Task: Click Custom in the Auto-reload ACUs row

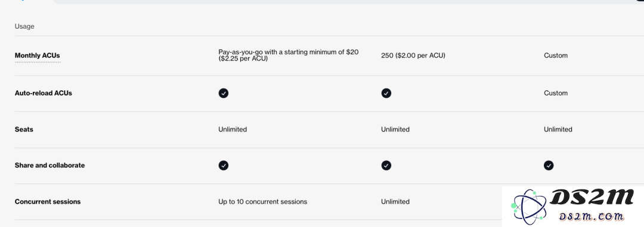Action: click(556, 93)
